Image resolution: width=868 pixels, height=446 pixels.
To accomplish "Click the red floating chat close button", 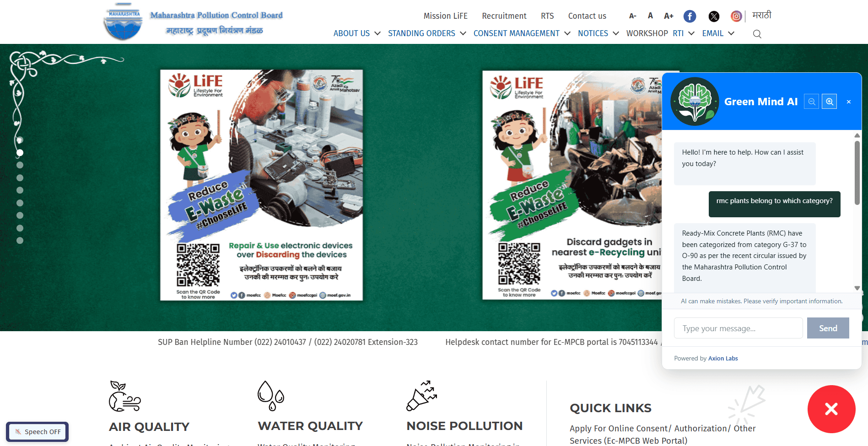I will (831, 409).
